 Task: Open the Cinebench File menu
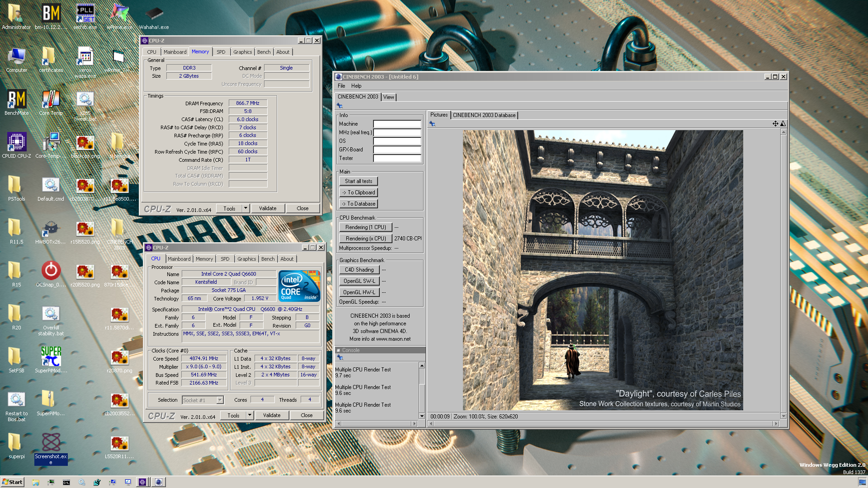pyautogui.click(x=341, y=86)
